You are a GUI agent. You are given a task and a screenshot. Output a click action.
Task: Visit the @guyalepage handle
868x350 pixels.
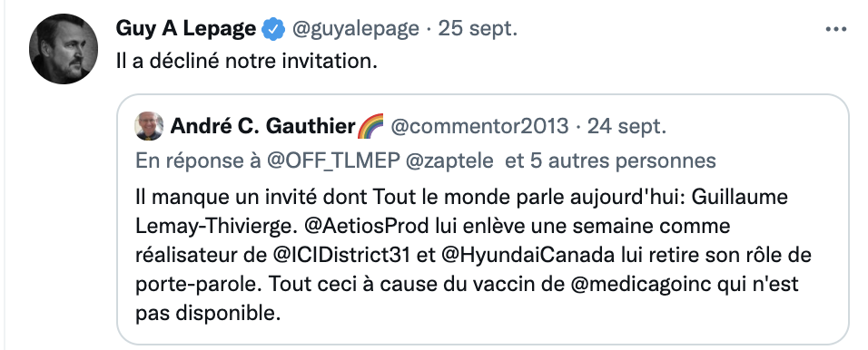355,29
